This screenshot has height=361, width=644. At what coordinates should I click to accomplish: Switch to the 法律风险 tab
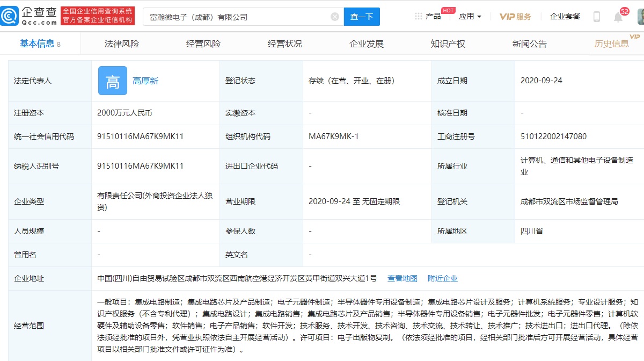pyautogui.click(x=122, y=44)
